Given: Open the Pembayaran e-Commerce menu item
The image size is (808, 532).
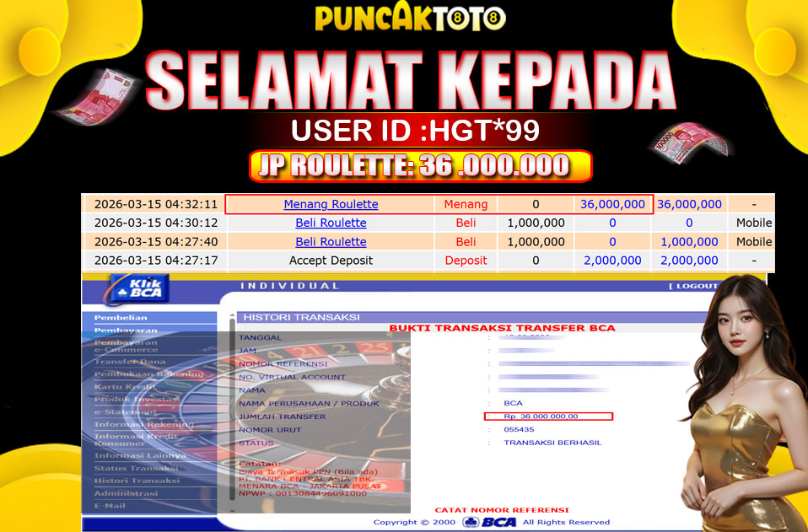Looking at the screenshot, I should pos(126,346).
